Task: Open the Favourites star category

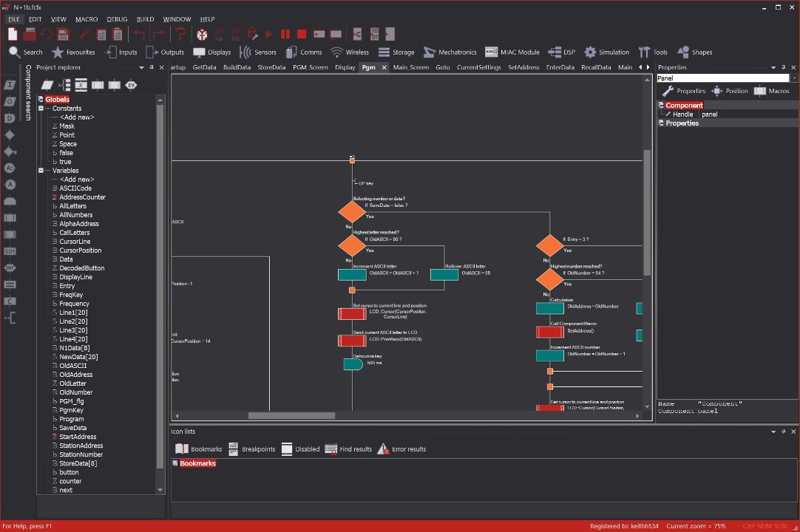Action: (x=73, y=52)
